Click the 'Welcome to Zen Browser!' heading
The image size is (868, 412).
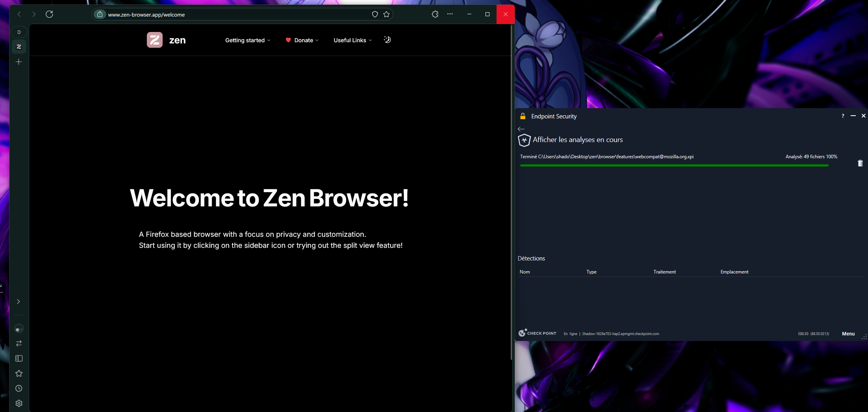coord(269,198)
